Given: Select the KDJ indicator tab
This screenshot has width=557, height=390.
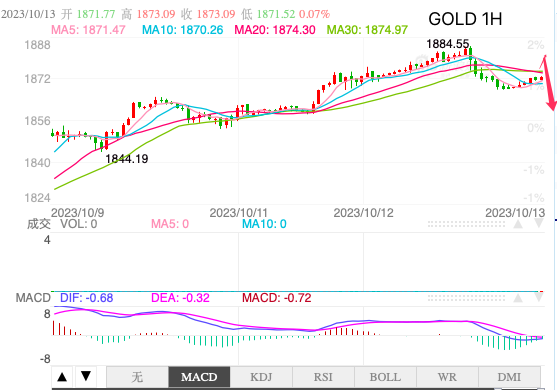Looking at the screenshot, I should click(x=261, y=377).
